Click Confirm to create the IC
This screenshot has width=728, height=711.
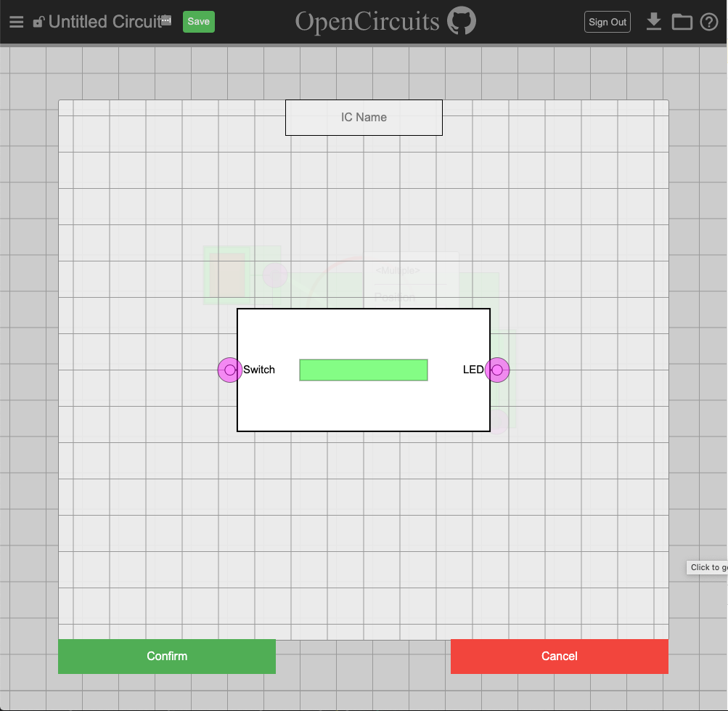pyautogui.click(x=166, y=656)
